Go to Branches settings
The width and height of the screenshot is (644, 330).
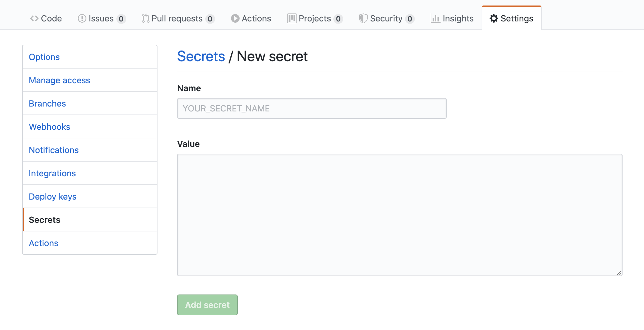coord(47,103)
